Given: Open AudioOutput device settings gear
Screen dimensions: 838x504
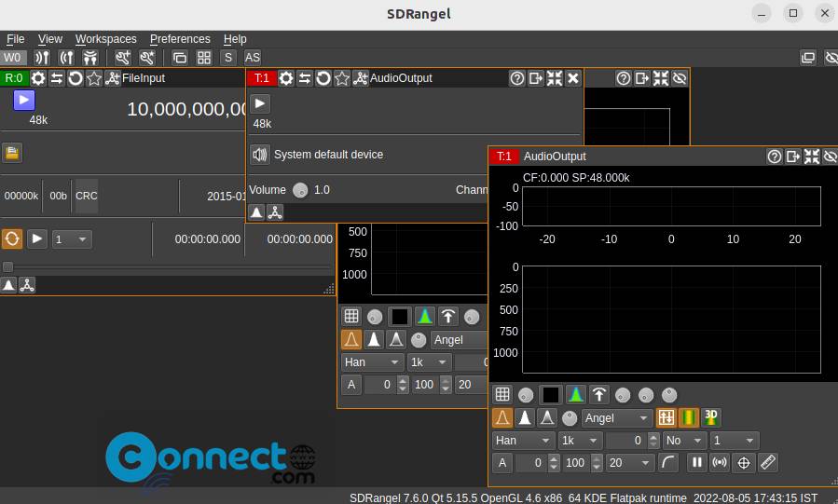Looking at the screenshot, I should (x=286, y=78).
